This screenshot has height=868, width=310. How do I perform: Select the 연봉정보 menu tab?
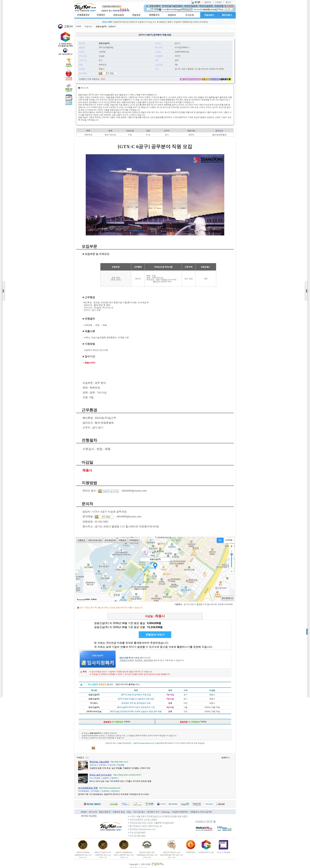pos(136,15)
